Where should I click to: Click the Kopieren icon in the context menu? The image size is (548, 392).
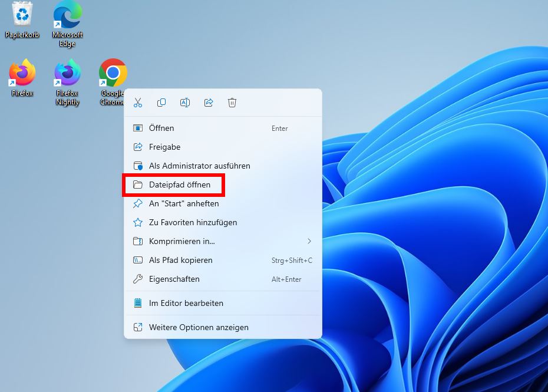coord(161,102)
